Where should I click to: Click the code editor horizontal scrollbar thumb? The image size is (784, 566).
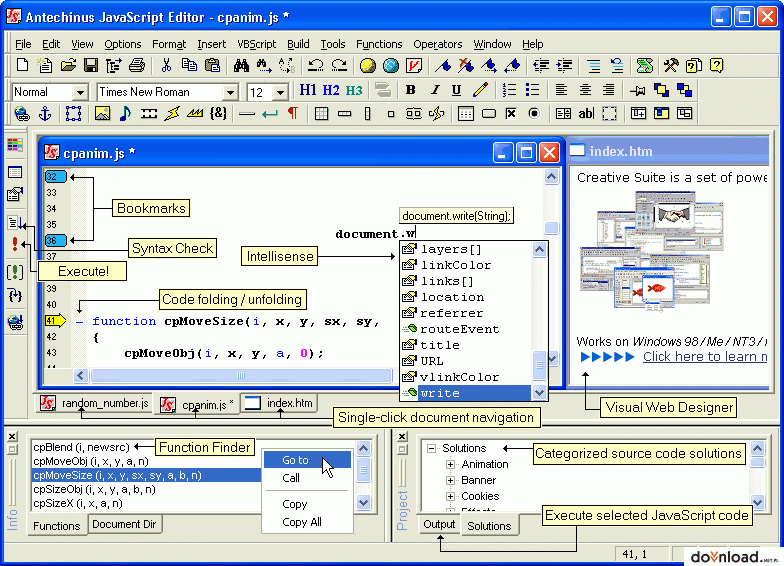[x=241, y=375]
